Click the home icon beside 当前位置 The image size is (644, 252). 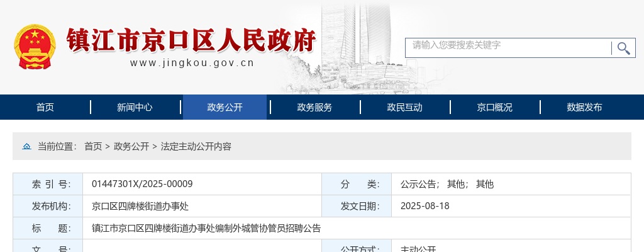(x=26, y=146)
